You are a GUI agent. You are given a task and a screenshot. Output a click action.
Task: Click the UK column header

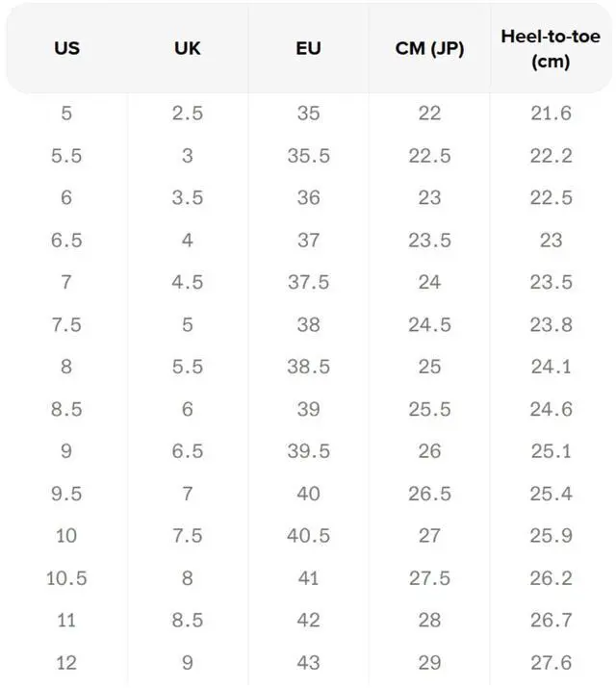188,48
